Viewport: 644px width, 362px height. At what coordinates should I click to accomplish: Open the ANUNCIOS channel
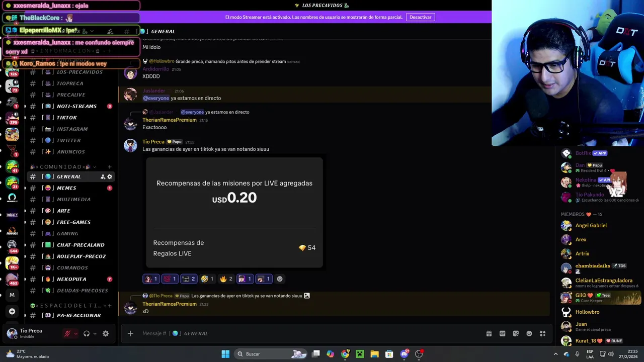point(71,152)
